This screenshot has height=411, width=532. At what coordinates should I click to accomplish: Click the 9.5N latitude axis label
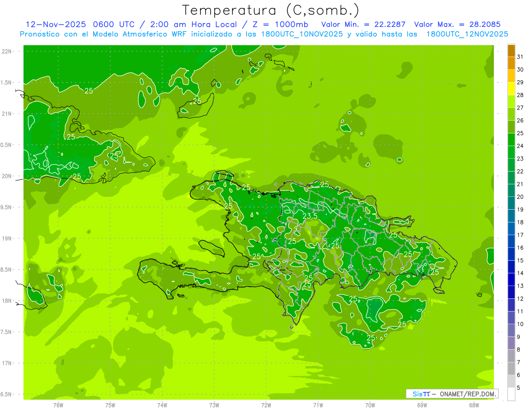pyautogui.click(x=6, y=207)
